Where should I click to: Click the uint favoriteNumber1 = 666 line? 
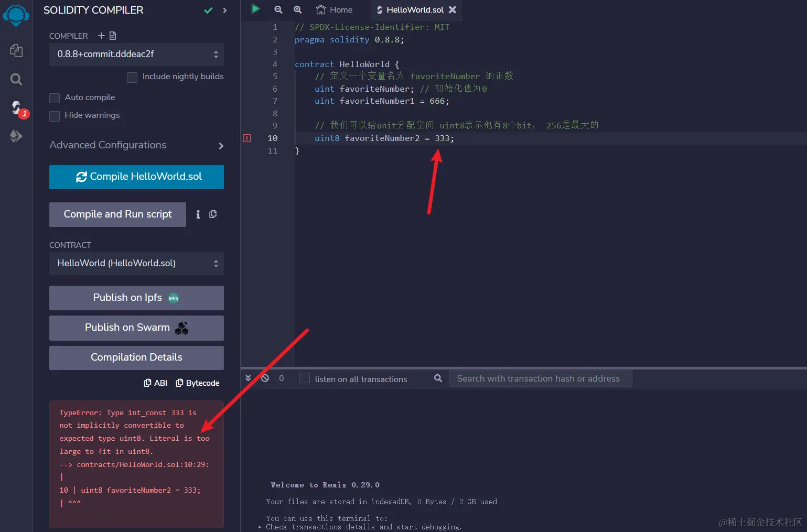coord(382,101)
